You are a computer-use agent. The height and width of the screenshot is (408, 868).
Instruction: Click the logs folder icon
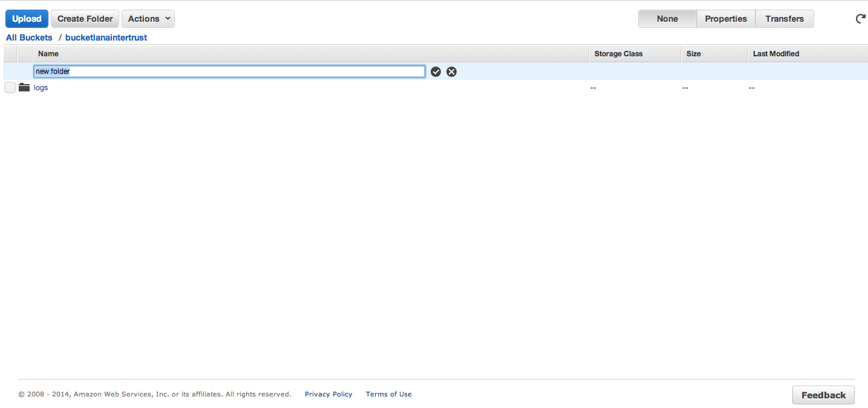coord(24,88)
